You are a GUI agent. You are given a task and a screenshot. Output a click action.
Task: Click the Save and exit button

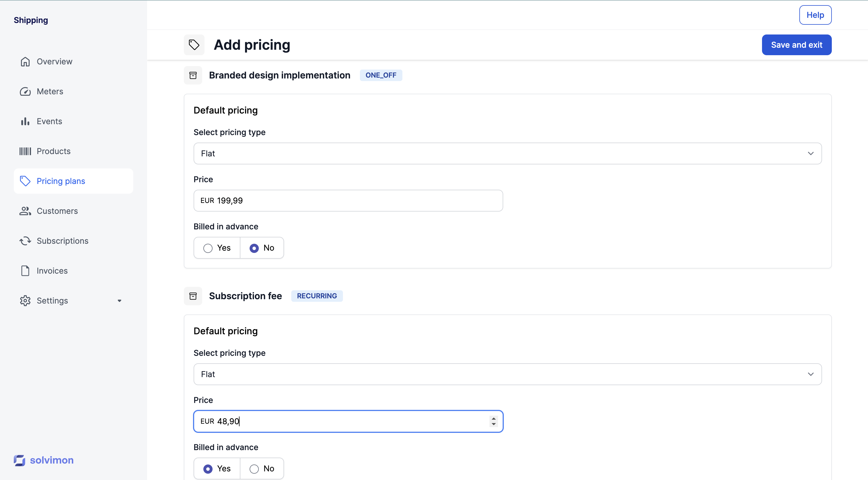[x=796, y=45]
